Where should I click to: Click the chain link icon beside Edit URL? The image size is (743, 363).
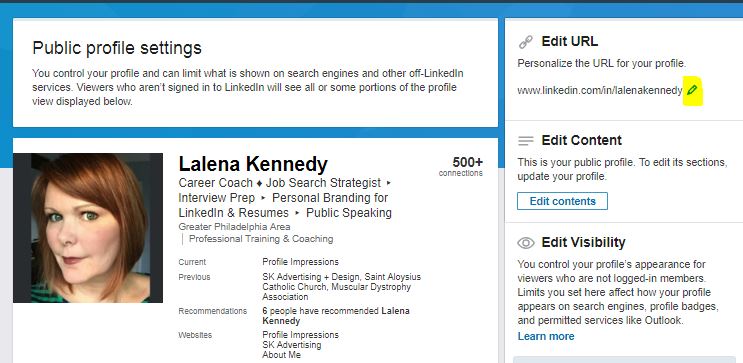tap(526, 42)
